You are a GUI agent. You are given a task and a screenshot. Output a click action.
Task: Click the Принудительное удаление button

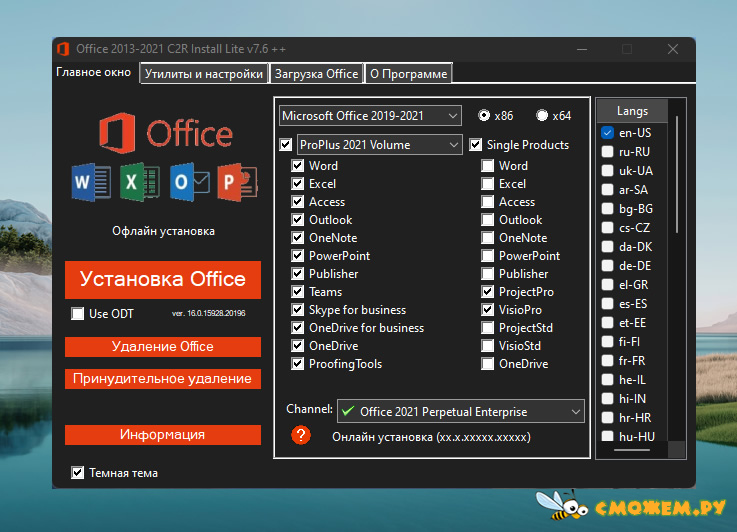pyautogui.click(x=163, y=379)
